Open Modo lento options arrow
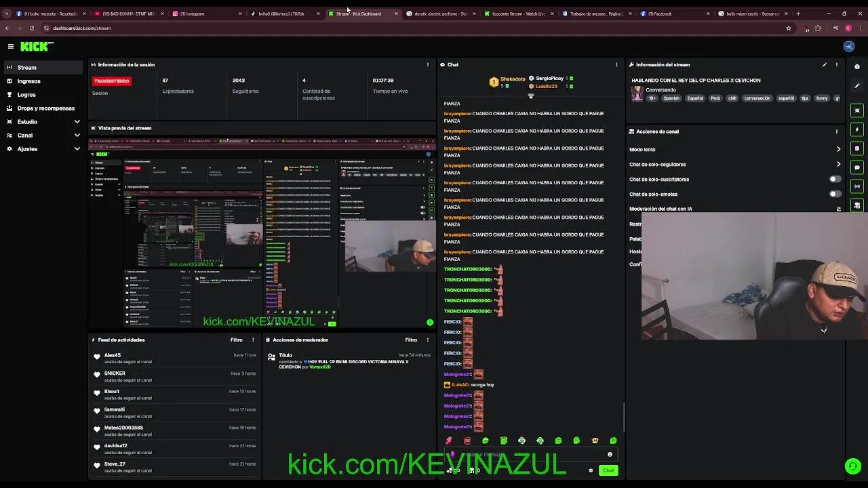The height and width of the screenshot is (488, 868). (x=838, y=149)
